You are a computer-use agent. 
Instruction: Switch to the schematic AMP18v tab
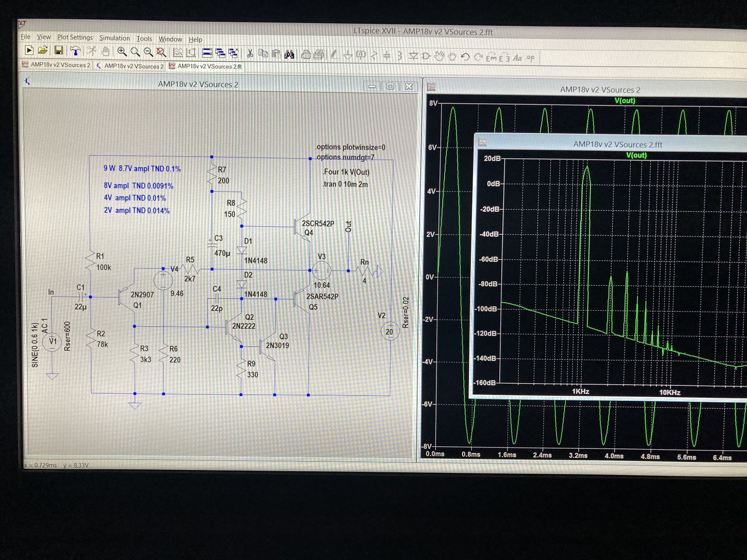[x=130, y=66]
